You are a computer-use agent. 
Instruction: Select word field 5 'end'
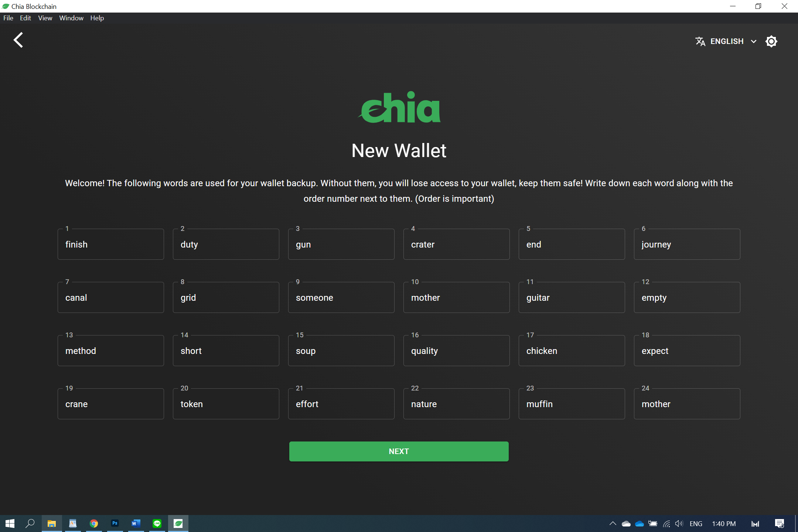click(572, 244)
